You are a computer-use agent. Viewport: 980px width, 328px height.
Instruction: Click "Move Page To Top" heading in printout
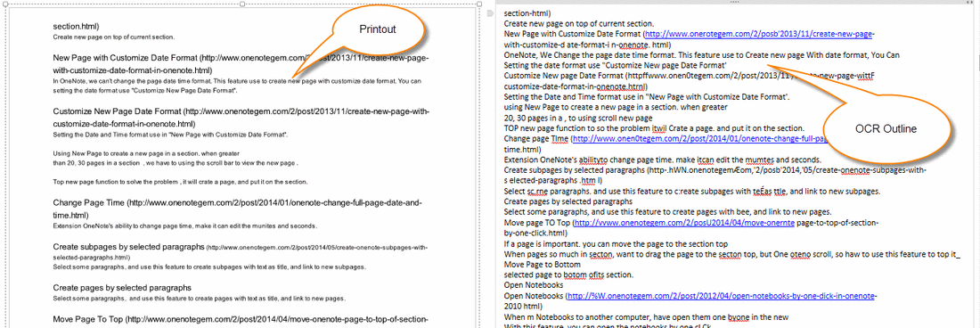click(x=88, y=319)
